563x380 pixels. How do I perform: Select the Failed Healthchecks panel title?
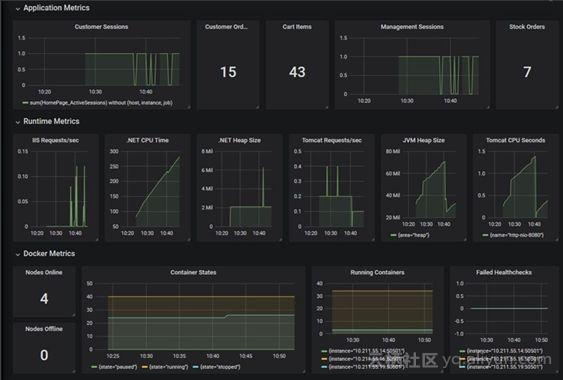click(504, 273)
